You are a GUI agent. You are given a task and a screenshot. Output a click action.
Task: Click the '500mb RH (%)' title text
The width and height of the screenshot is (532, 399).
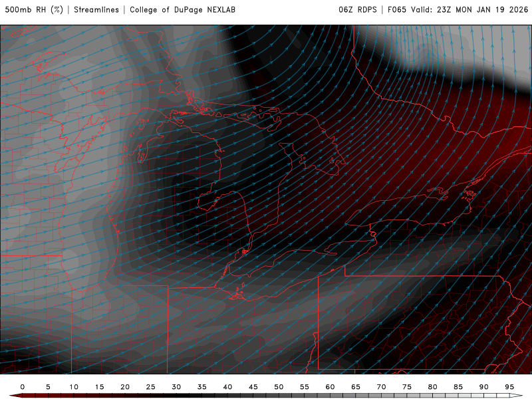click(x=35, y=10)
